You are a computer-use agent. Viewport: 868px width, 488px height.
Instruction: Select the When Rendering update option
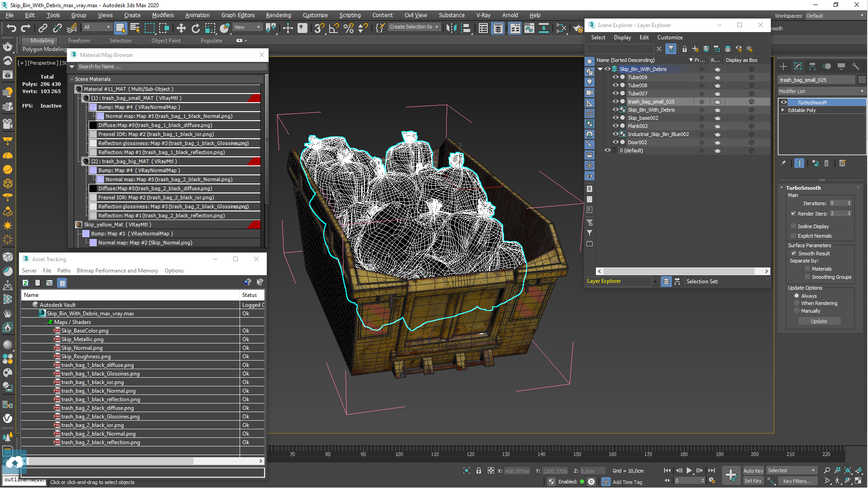(x=797, y=303)
